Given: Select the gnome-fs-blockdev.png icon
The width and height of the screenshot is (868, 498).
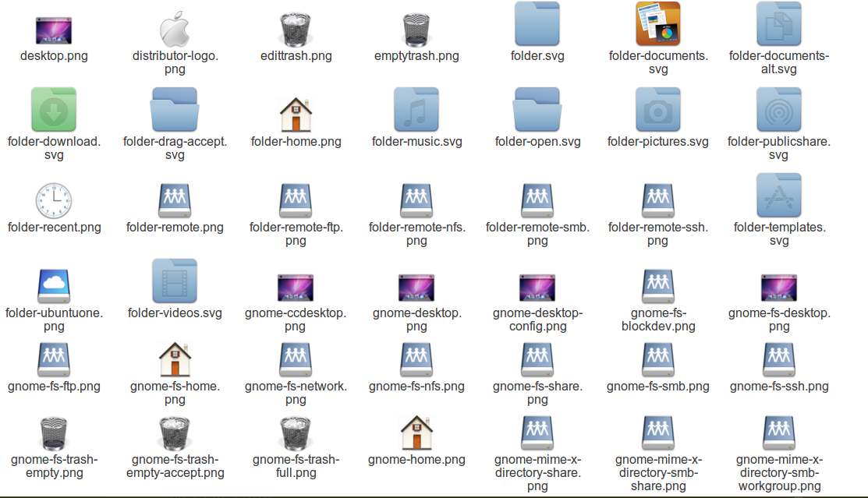Looking at the screenshot, I should click(x=658, y=286).
